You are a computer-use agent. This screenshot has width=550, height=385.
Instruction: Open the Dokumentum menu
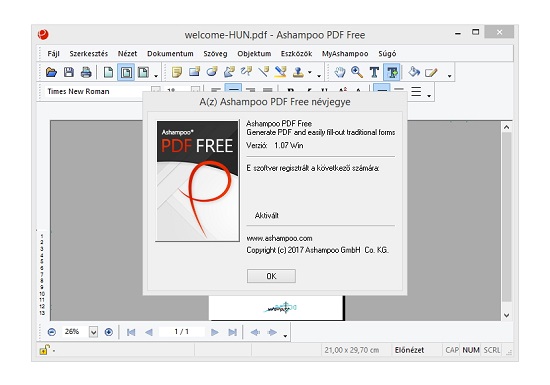pos(170,54)
